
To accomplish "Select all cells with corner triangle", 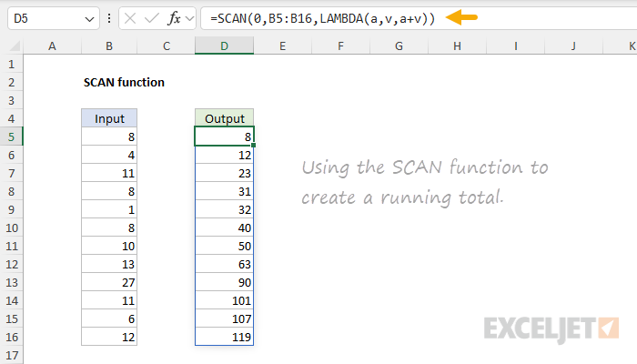I will coord(15,45).
